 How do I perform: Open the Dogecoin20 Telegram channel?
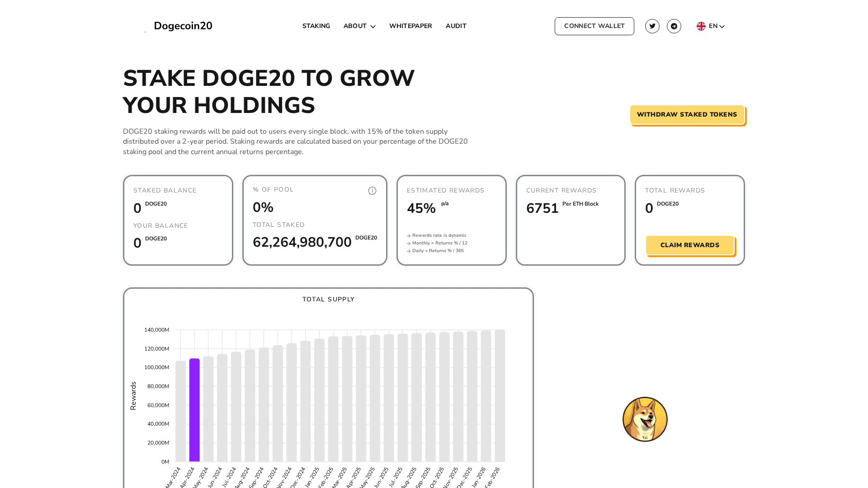pyautogui.click(x=674, y=26)
